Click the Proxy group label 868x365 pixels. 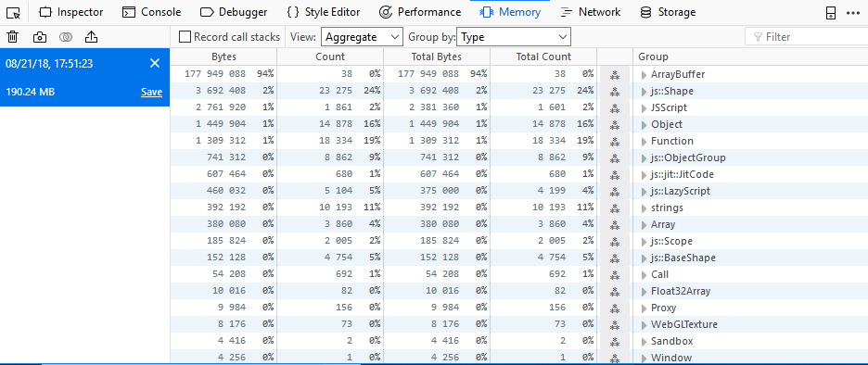coord(663,308)
